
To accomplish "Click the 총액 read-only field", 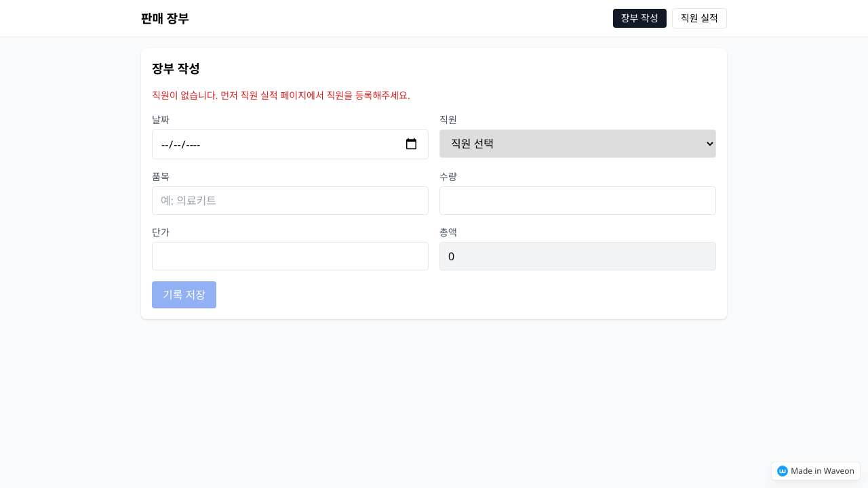I will [x=577, y=256].
